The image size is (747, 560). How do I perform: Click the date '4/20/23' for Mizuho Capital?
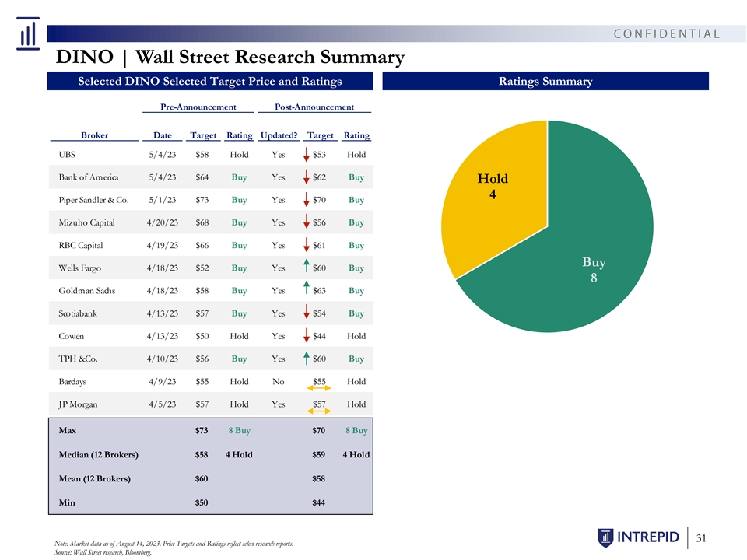point(163,222)
